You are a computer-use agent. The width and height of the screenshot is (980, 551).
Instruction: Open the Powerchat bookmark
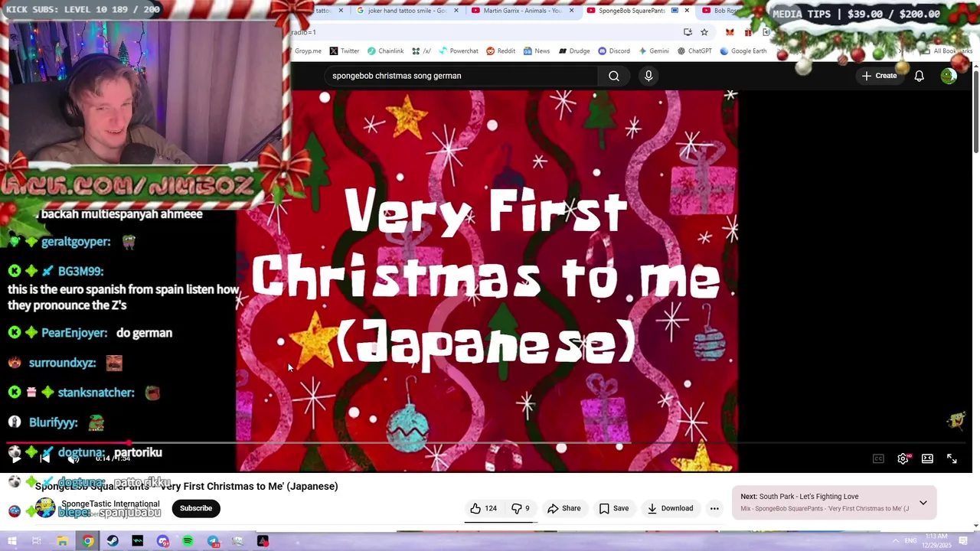click(458, 51)
